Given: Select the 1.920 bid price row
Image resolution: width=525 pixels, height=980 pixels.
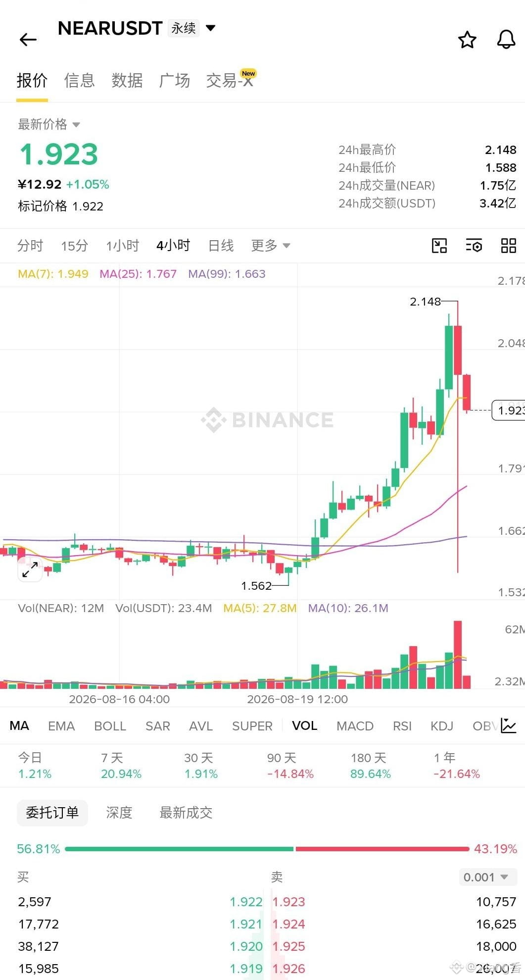Looking at the screenshot, I should point(140,946).
